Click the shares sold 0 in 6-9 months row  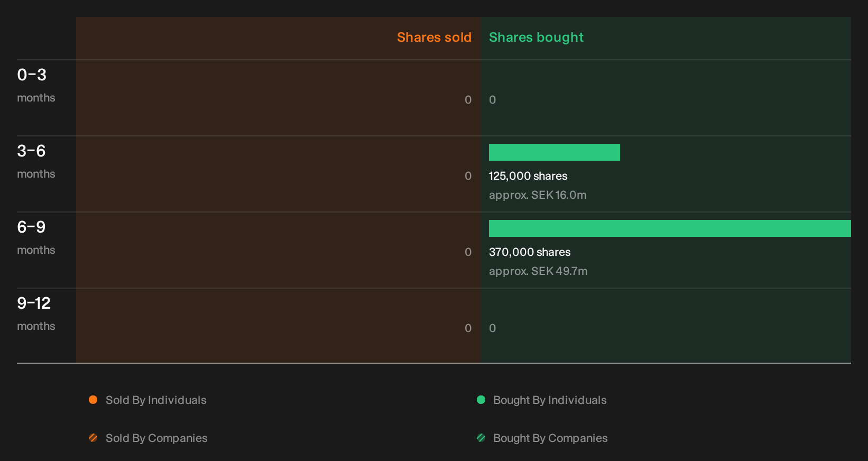coord(468,252)
